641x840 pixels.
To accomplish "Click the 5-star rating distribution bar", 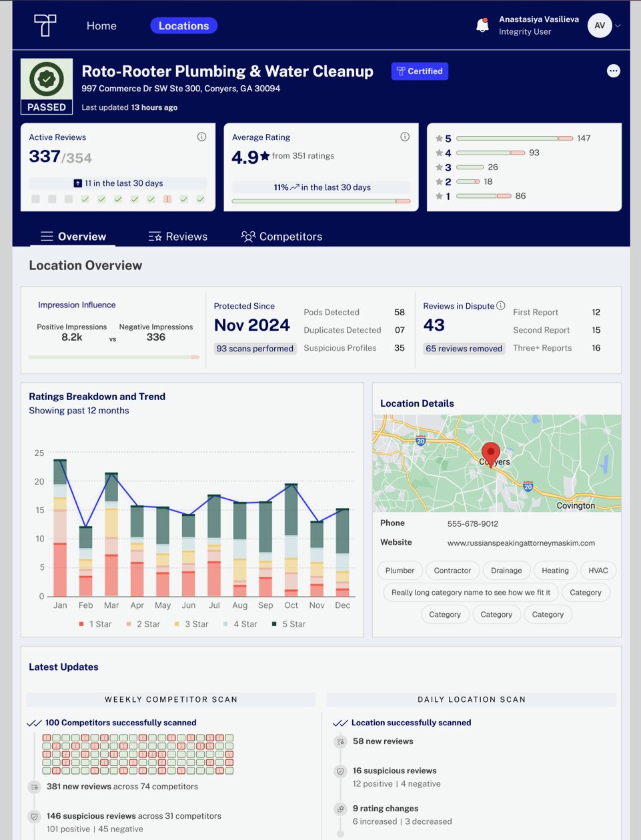I will [515, 139].
